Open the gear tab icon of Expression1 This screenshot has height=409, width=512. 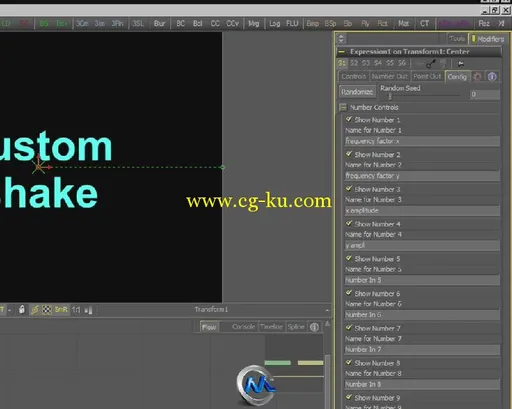(x=478, y=77)
